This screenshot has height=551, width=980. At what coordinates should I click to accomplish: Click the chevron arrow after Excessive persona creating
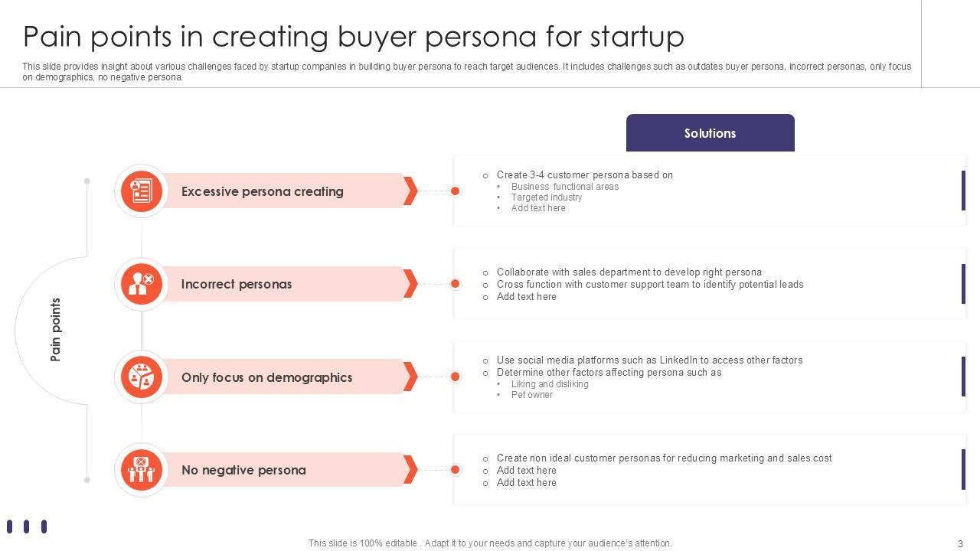click(x=410, y=191)
